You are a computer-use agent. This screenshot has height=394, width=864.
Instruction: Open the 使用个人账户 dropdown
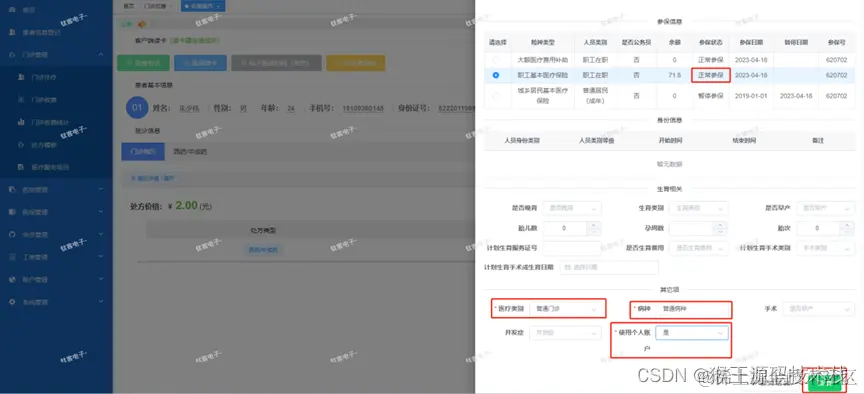(x=692, y=333)
